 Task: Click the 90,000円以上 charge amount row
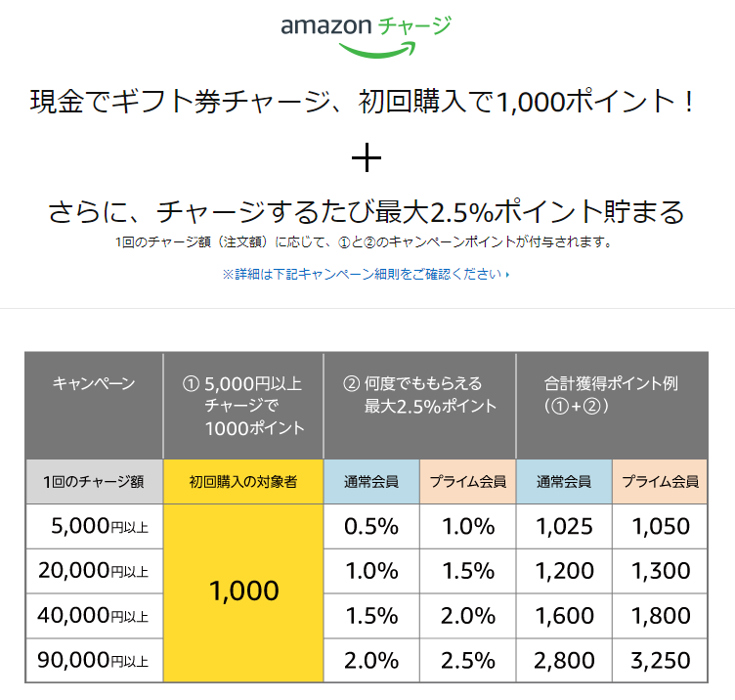pyautogui.click(x=94, y=661)
